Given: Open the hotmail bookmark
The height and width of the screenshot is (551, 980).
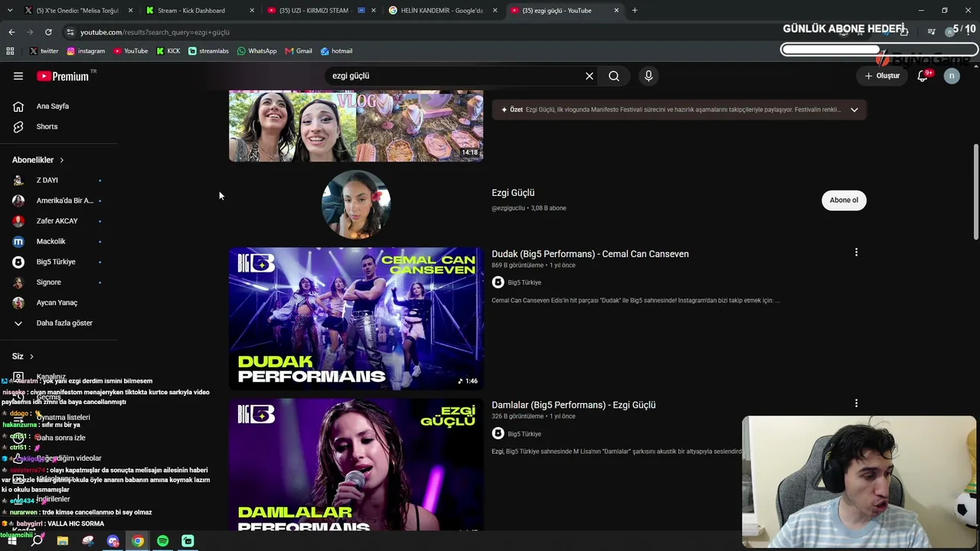Looking at the screenshot, I should click(x=337, y=51).
